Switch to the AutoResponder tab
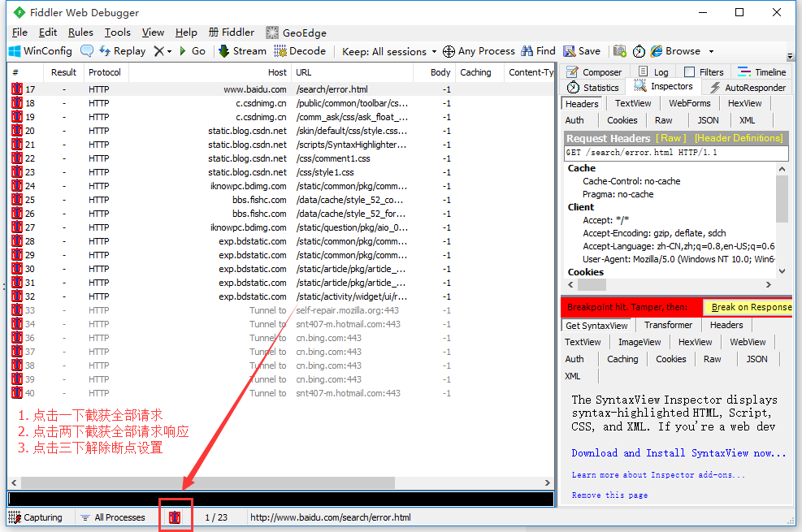802x532 pixels. pos(748,88)
